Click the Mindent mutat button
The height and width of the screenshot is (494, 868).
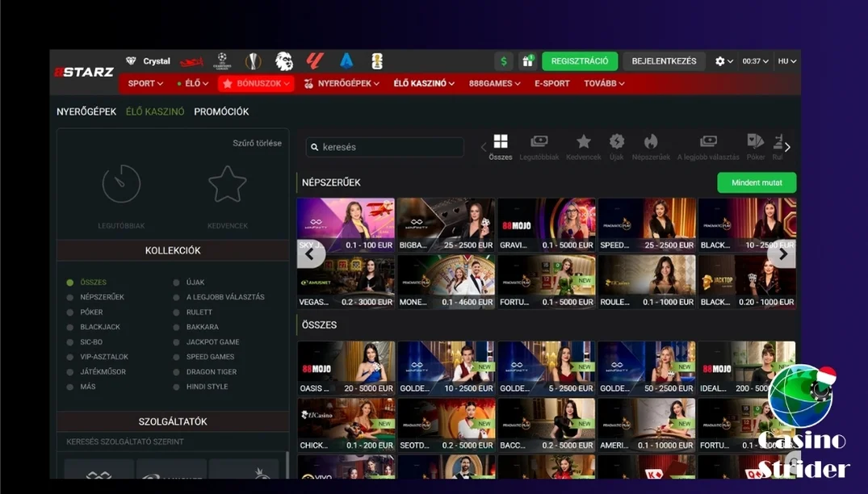(757, 182)
